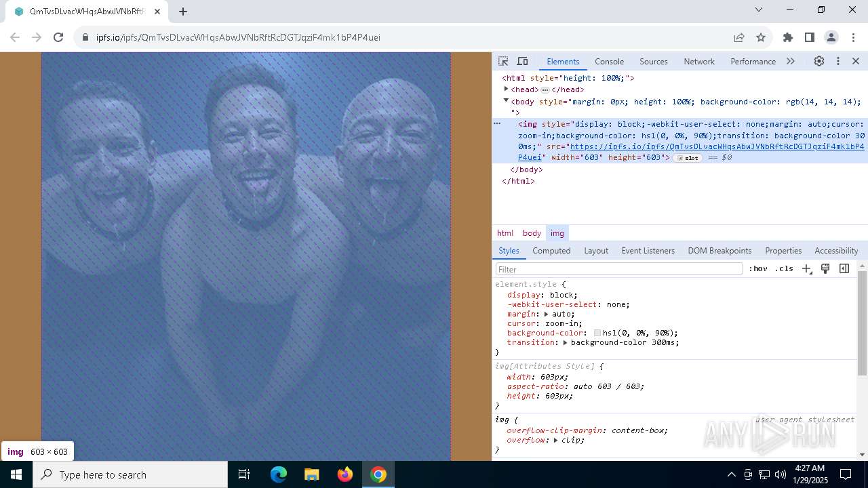Open a new browser tab

pos(182,12)
